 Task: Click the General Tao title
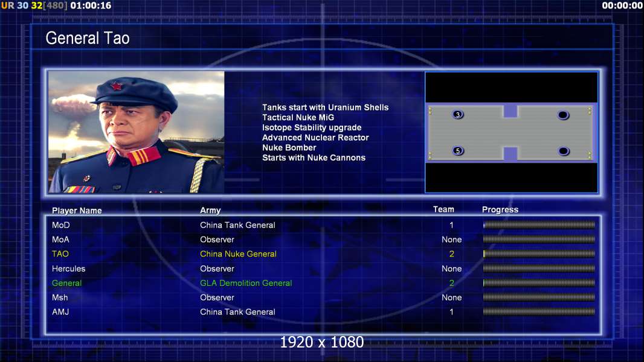(x=88, y=38)
